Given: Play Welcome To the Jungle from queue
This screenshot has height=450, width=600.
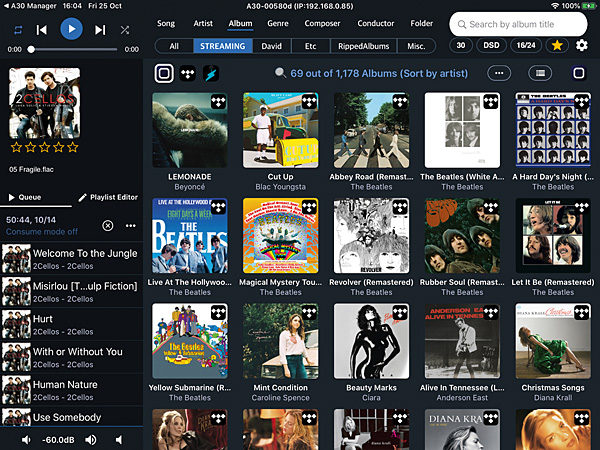Looking at the screenshot, I should tap(72, 259).
